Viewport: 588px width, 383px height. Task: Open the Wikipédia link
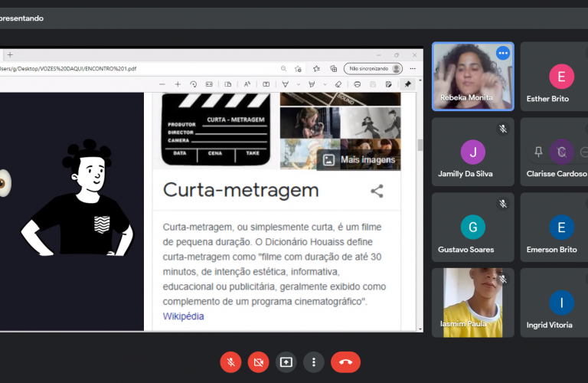(x=183, y=316)
